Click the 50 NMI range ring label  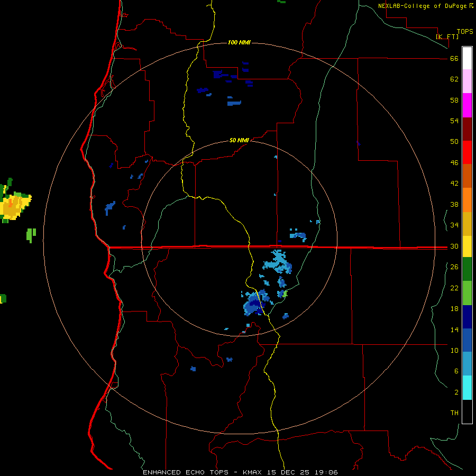point(239,140)
